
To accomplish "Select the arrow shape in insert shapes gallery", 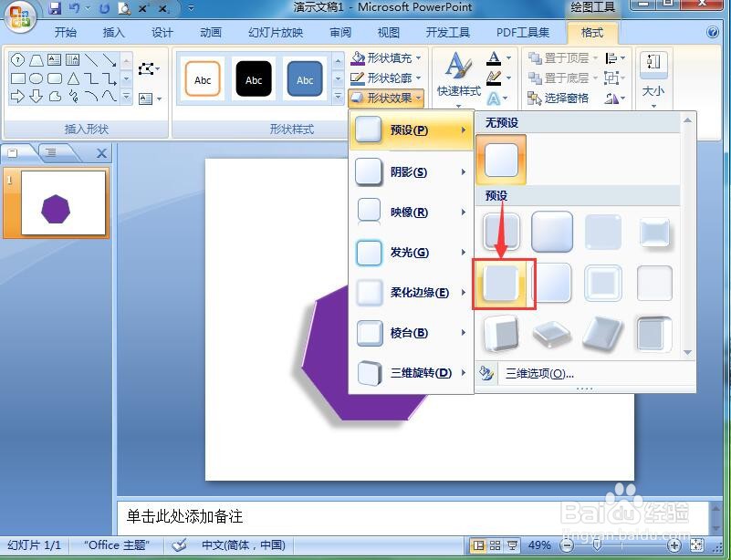I will coord(18,96).
